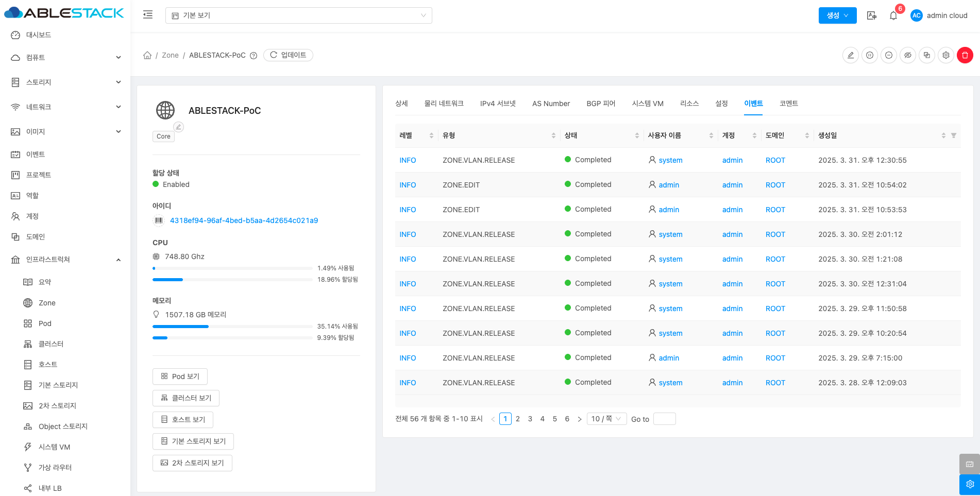Click the home icon in breadcrumb
Viewport: 980px width, 496px height.
click(147, 55)
